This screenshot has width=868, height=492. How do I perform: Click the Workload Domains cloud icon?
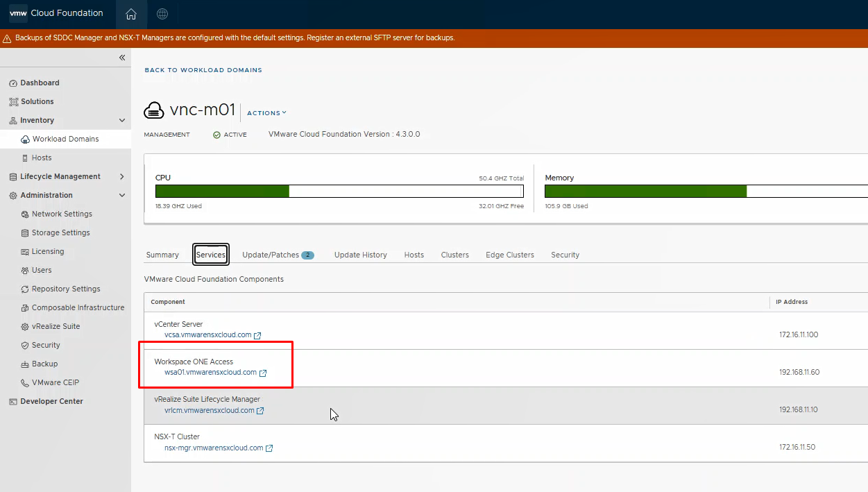[26, 139]
